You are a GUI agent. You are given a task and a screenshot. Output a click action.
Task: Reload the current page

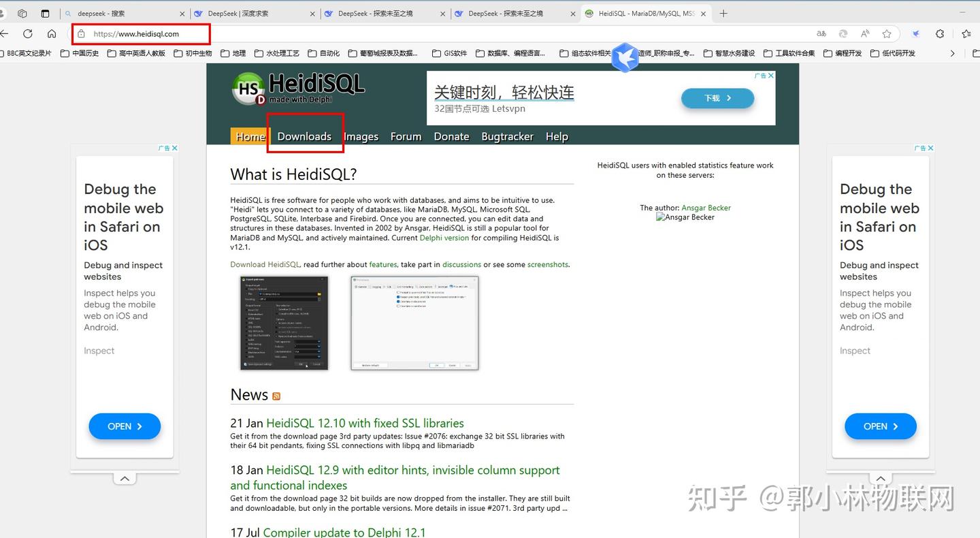(x=27, y=34)
